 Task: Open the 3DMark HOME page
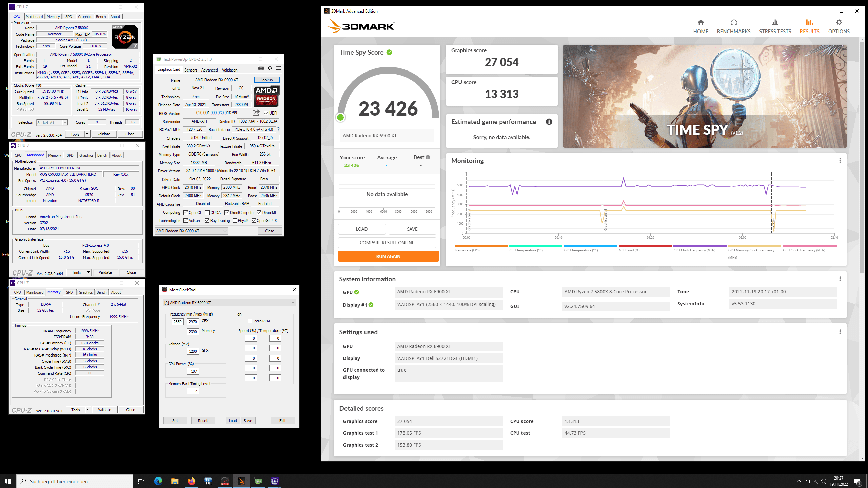(x=701, y=26)
